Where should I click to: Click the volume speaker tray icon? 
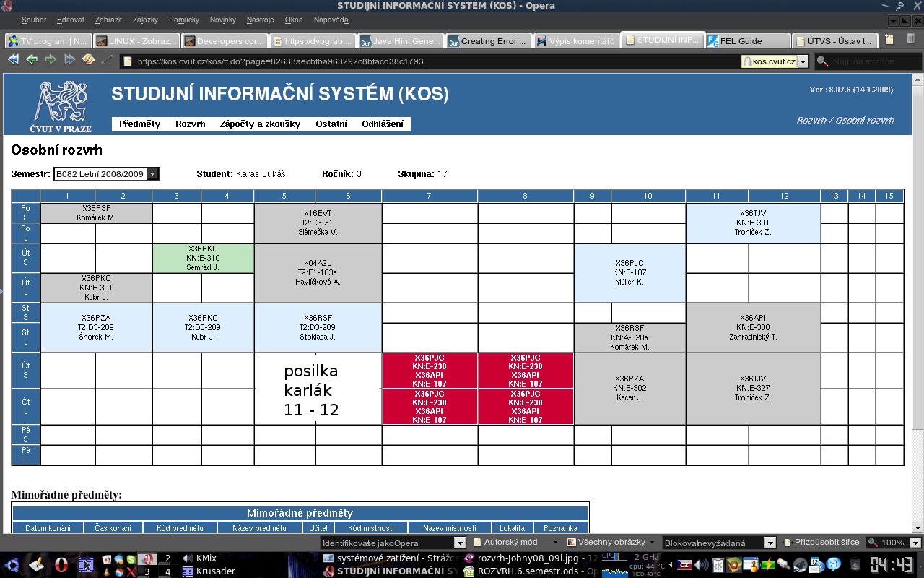(700, 565)
